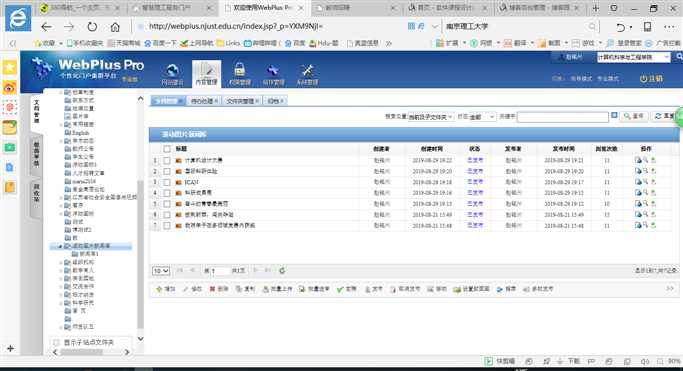Click the green refresh icon in pagination bar
The image size is (683, 371).
click(282, 270)
